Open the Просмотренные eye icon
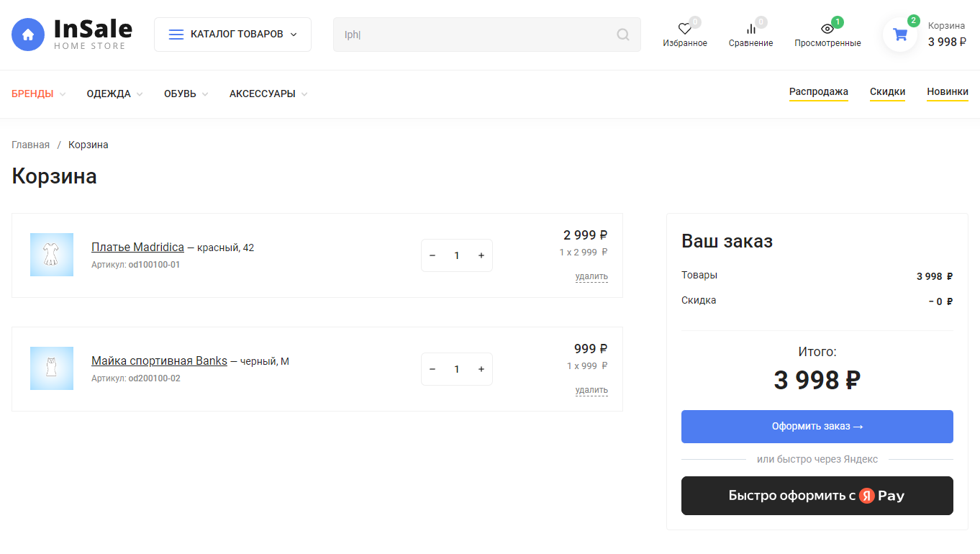Screen dimensions: 980x554 tap(827, 29)
